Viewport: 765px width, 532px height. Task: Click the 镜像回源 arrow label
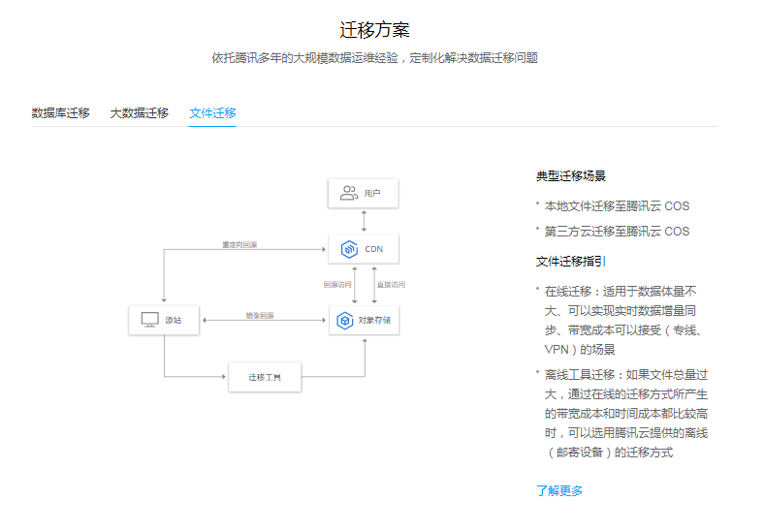260,316
